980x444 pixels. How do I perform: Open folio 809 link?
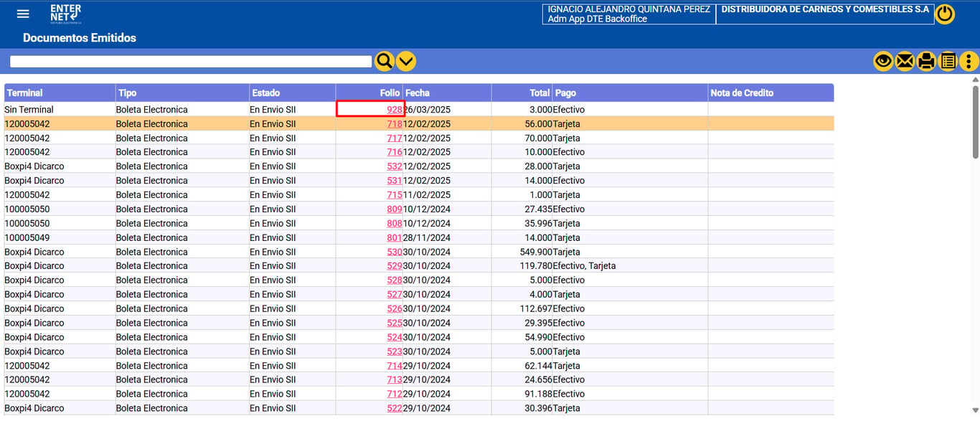click(395, 209)
